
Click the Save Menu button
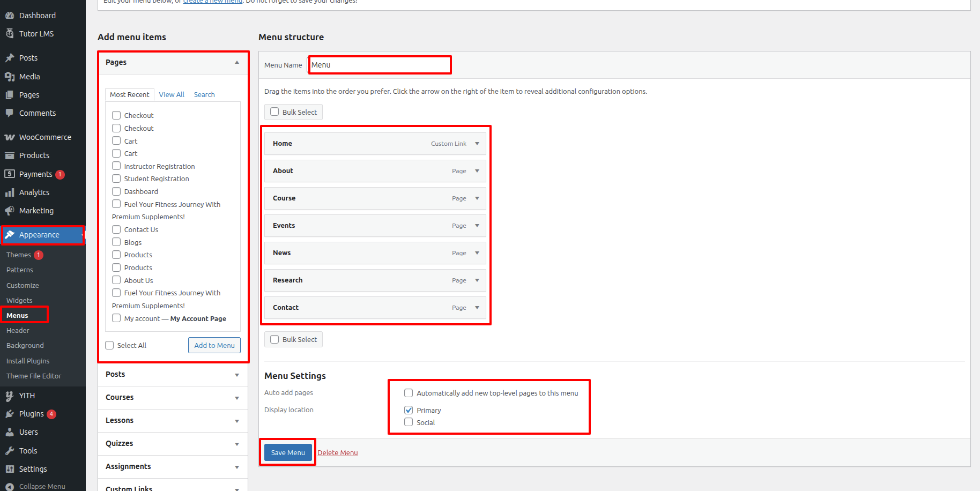(288, 452)
